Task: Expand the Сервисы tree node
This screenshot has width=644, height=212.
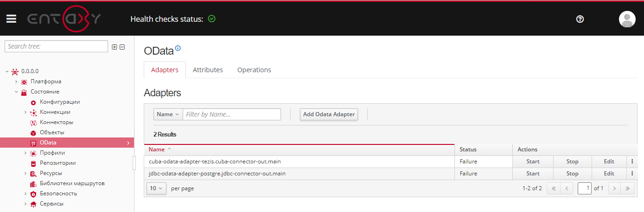Action: point(26,204)
